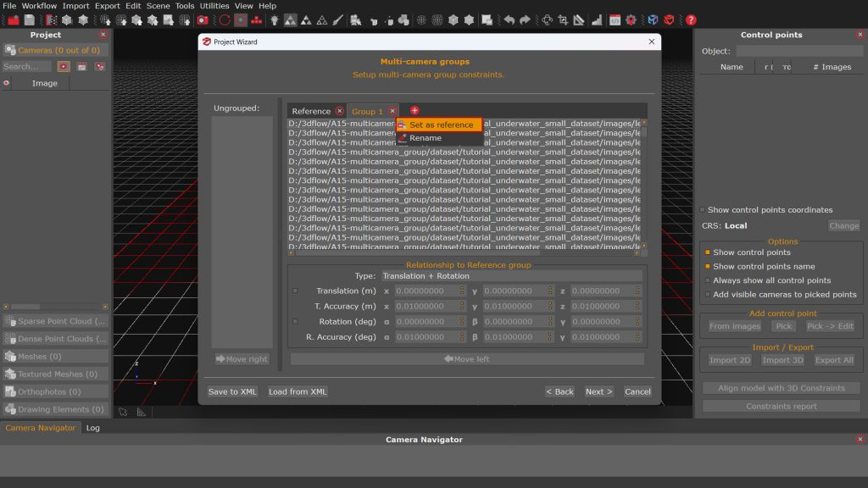
Task: Click the Search field in Project panel
Action: click(x=25, y=66)
